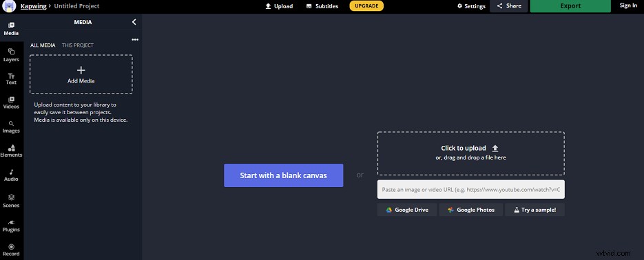644x260 pixels.
Task: Import from Google Photos
Action: coord(470,210)
